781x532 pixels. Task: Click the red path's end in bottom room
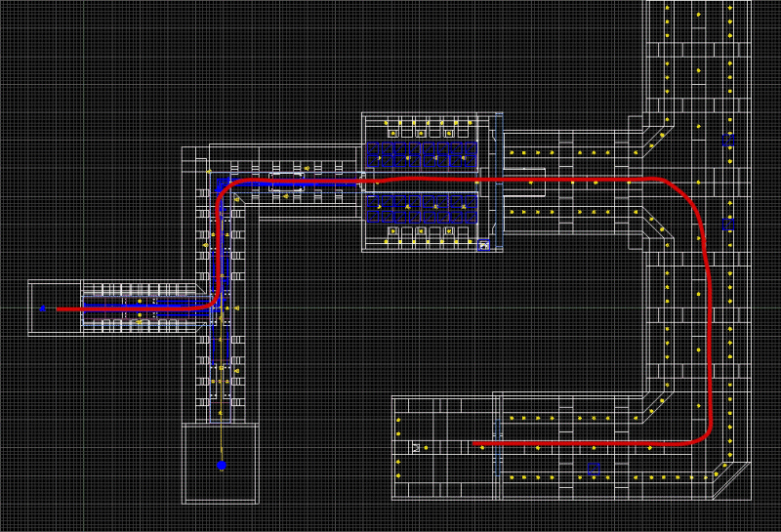click(x=475, y=443)
